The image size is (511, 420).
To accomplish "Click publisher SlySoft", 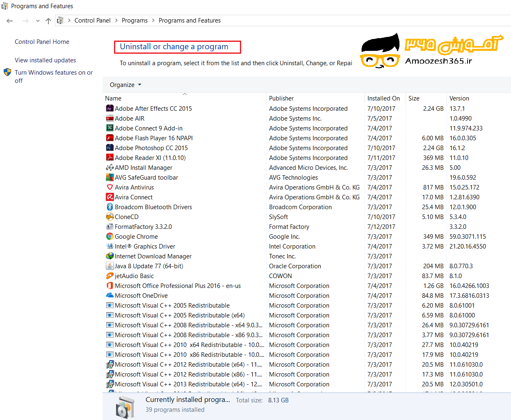I will 278,217.
